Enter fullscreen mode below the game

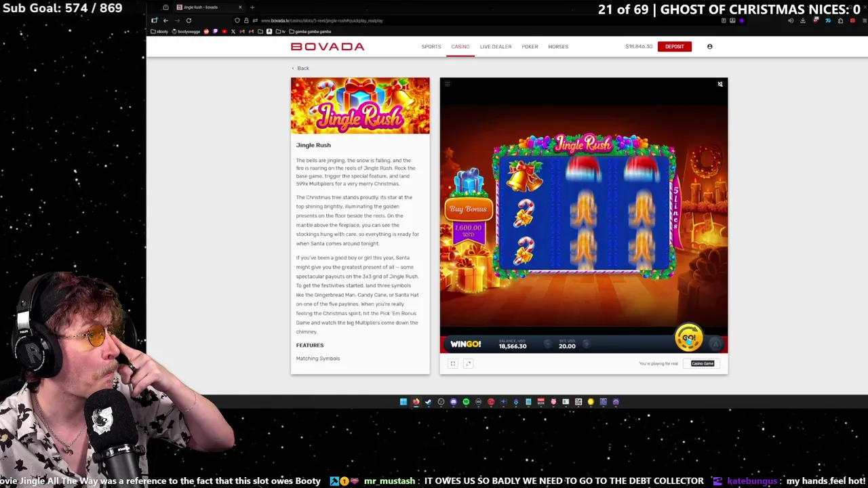tap(453, 363)
